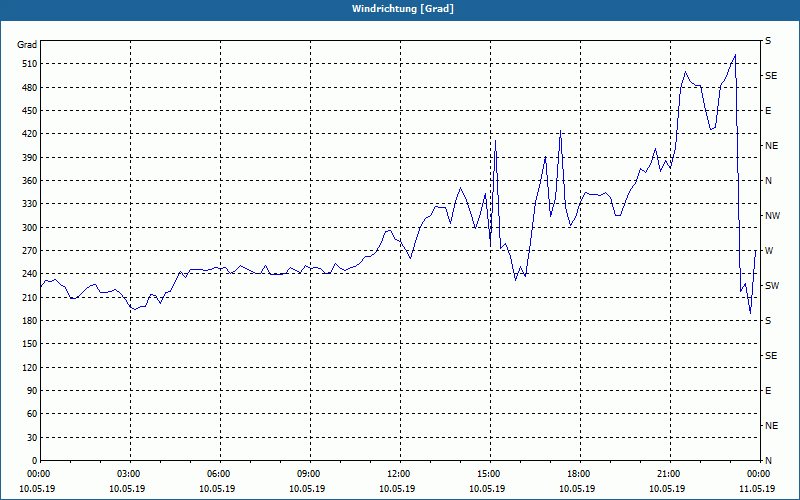This screenshot has height=500, width=800.
Task: Select the "00:00" label dated 10.05.19
Action: pyautogui.click(x=40, y=474)
